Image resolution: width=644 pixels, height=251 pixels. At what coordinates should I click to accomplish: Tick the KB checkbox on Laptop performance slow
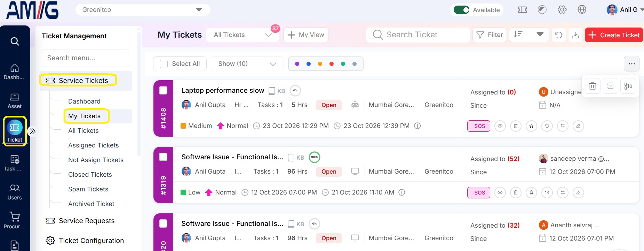pos(272,91)
